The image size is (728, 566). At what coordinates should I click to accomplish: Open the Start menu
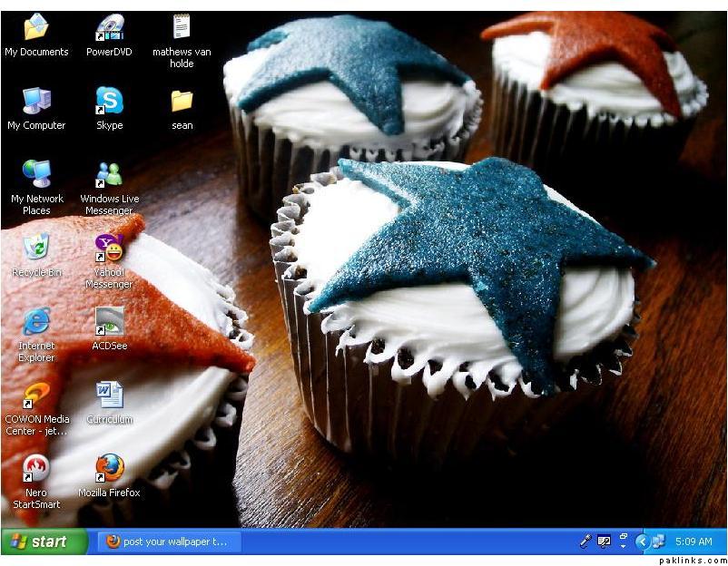44,542
